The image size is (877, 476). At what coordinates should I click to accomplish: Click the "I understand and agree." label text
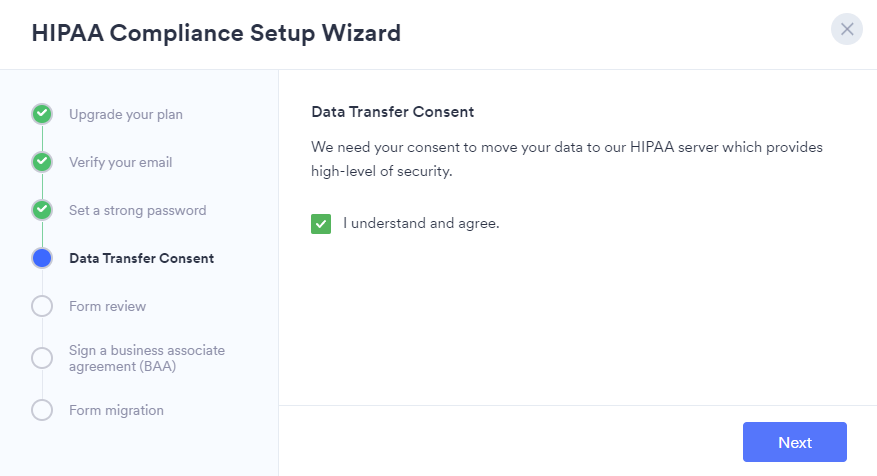coord(421,224)
